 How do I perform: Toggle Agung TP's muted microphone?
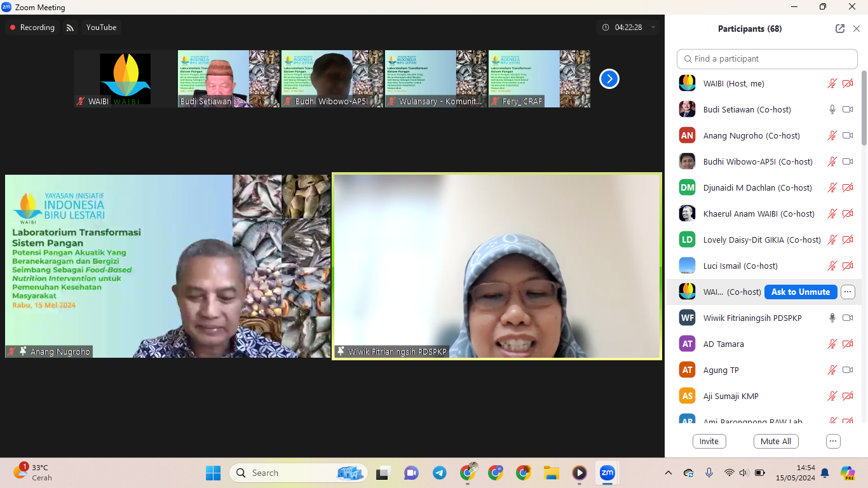(x=832, y=370)
